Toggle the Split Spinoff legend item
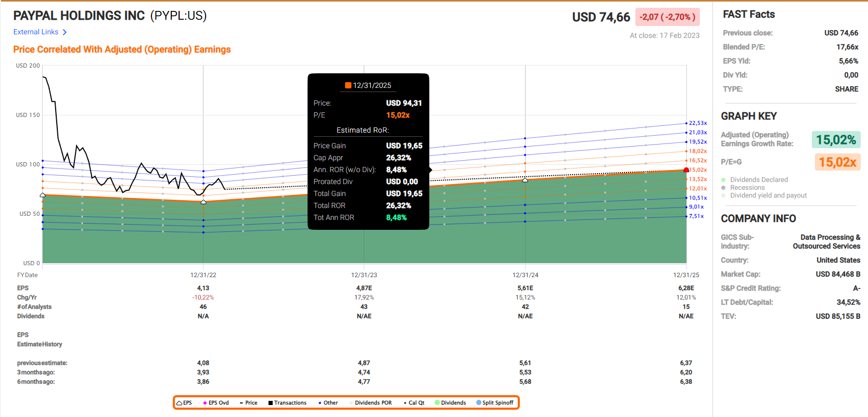The image size is (868, 417). pos(494,403)
